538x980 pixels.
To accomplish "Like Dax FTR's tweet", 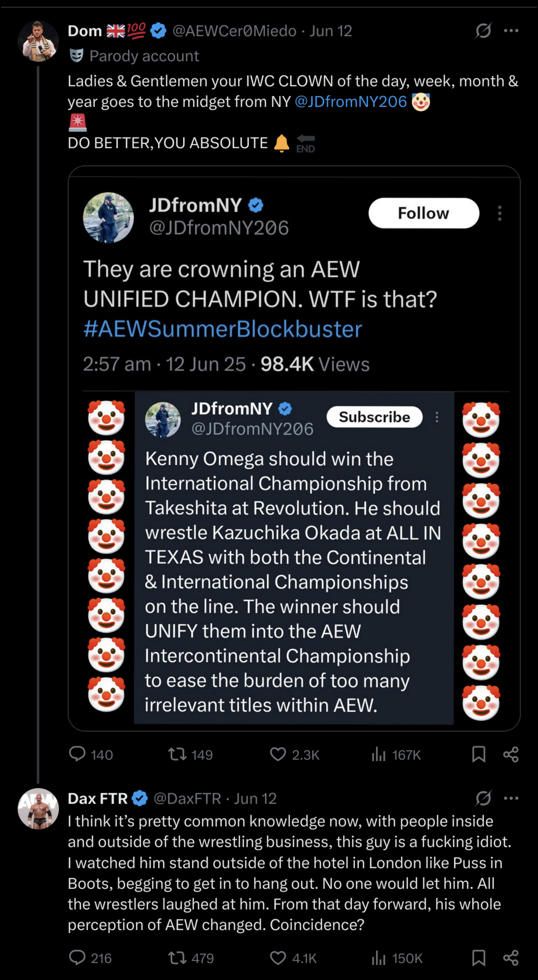I will (x=278, y=957).
